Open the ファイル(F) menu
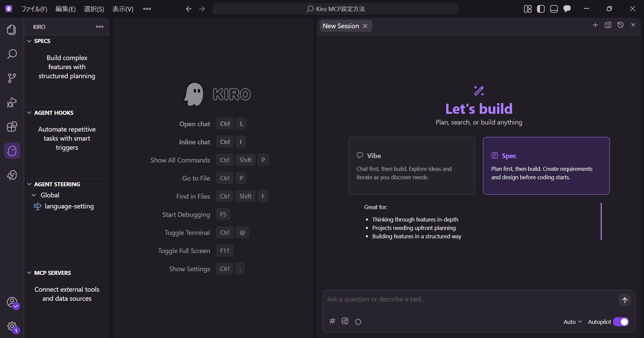The width and height of the screenshot is (644, 338). click(34, 9)
